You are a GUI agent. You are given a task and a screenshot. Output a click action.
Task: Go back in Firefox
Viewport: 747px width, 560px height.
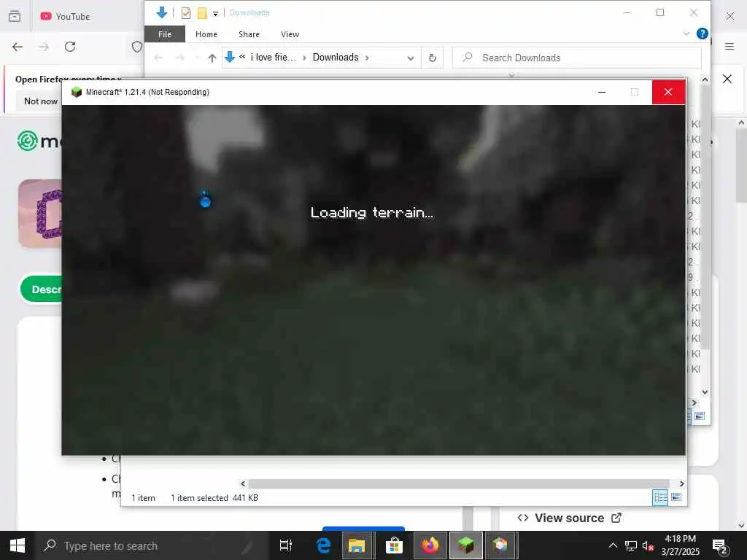[x=18, y=47]
